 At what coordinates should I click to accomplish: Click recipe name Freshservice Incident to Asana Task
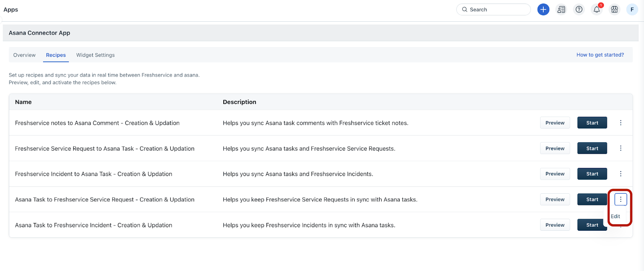(x=93, y=174)
